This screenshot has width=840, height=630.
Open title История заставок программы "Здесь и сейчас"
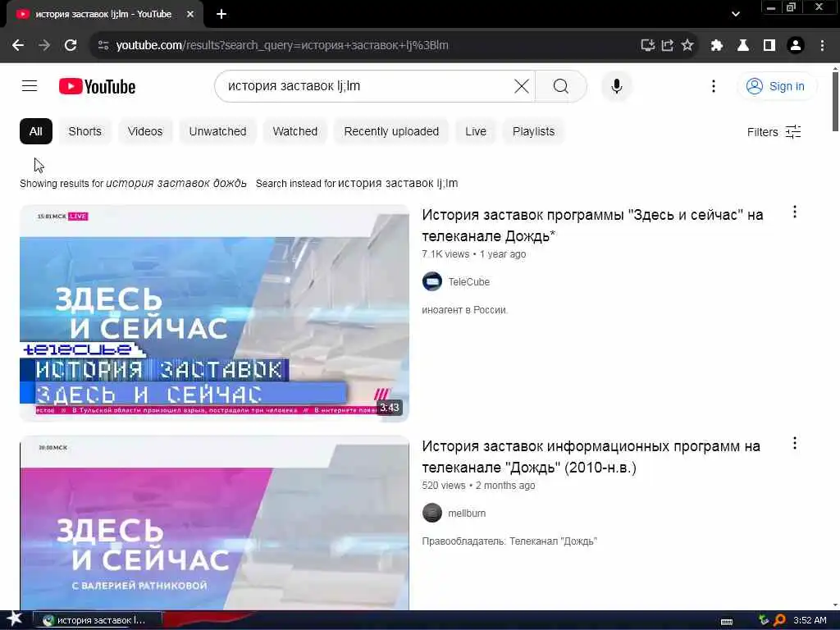pyautogui.click(x=592, y=225)
